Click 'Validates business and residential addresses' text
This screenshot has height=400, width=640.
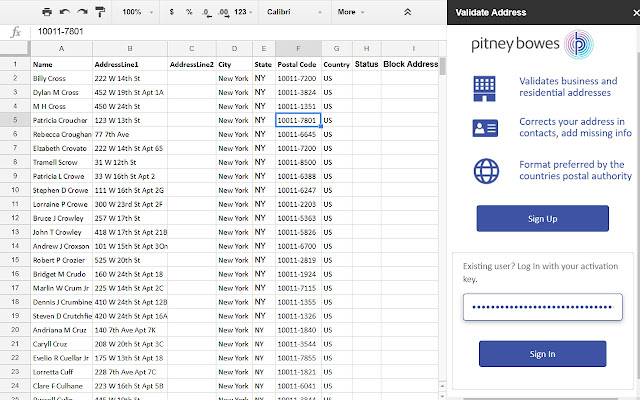click(x=568, y=87)
